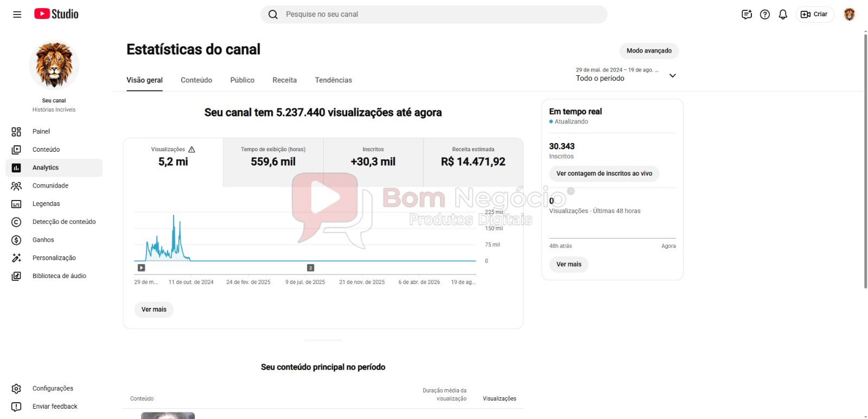
Task: Click the Configurações gear icon
Action: [x=16, y=389]
